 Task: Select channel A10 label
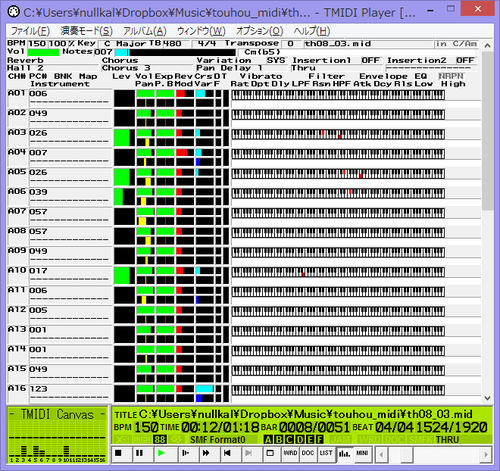tap(17, 270)
